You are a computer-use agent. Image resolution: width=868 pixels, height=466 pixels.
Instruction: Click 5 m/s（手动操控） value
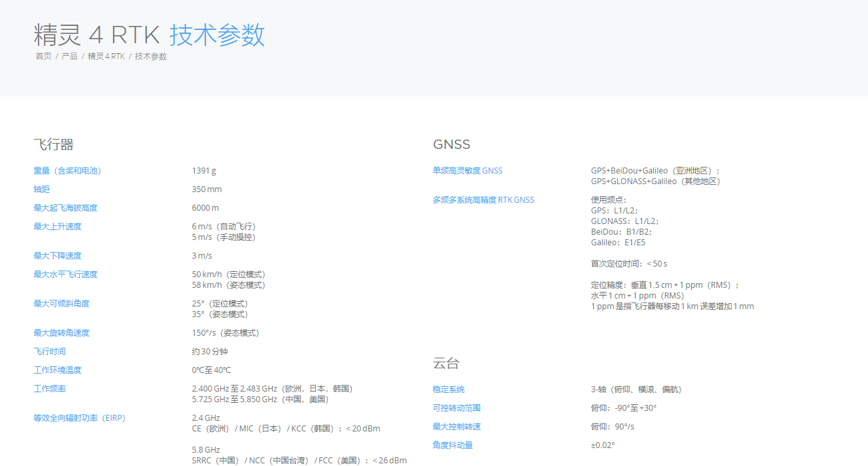pyautogui.click(x=224, y=237)
